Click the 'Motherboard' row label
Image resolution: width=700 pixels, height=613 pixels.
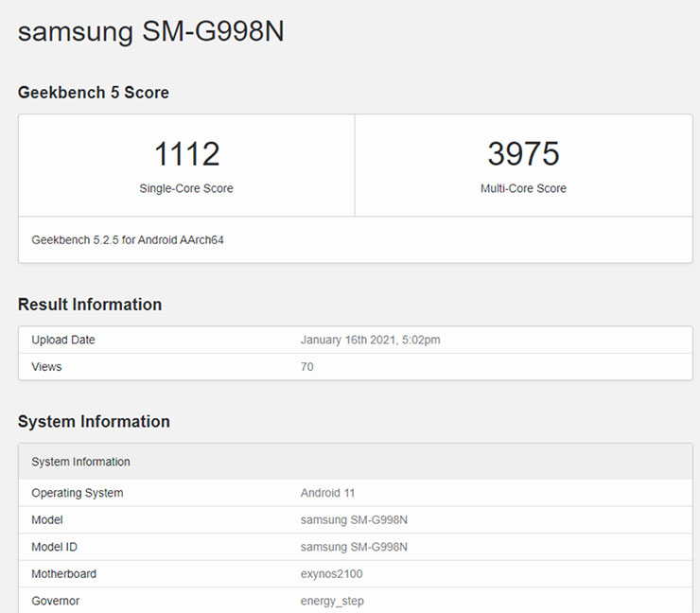coord(63,573)
